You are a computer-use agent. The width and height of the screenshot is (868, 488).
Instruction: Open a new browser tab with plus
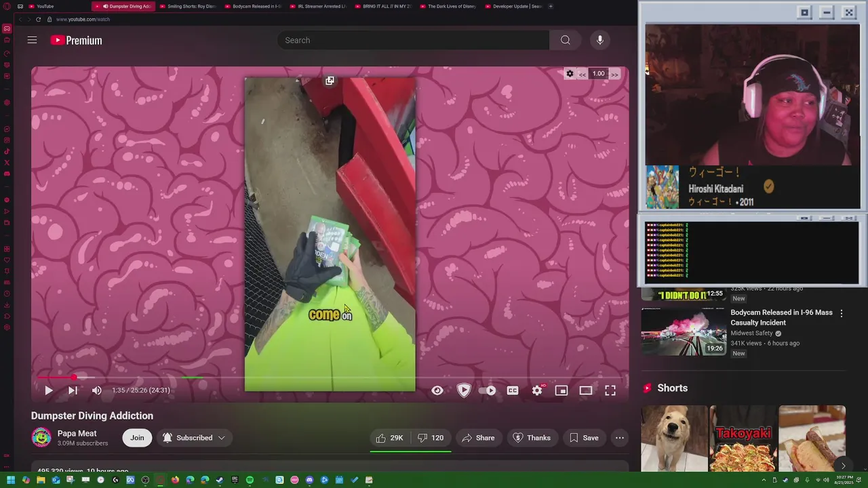[551, 6]
